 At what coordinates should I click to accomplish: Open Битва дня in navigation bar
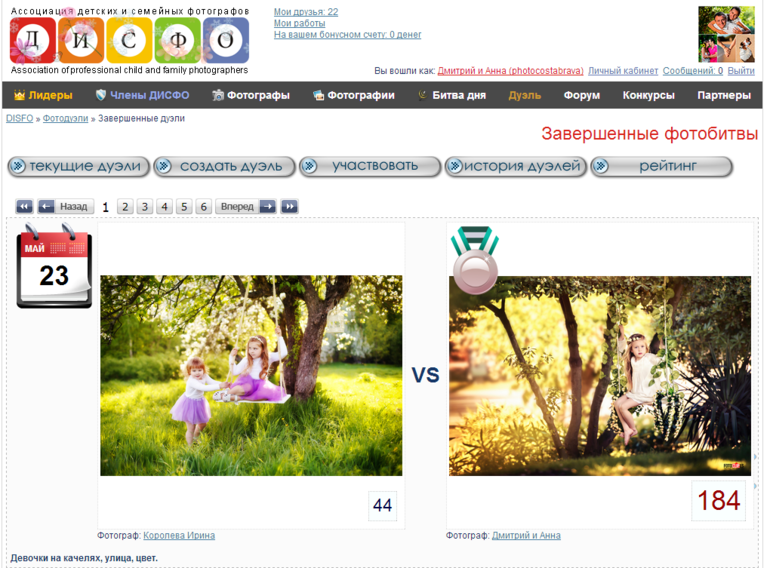pos(451,96)
